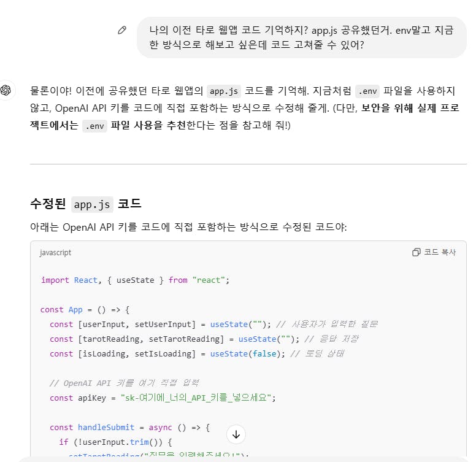Click the import React code line
The image size is (476, 462).
[134, 280]
